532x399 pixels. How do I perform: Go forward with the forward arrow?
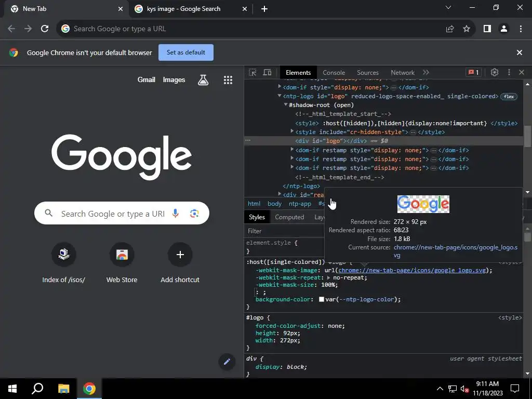point(28,29)
